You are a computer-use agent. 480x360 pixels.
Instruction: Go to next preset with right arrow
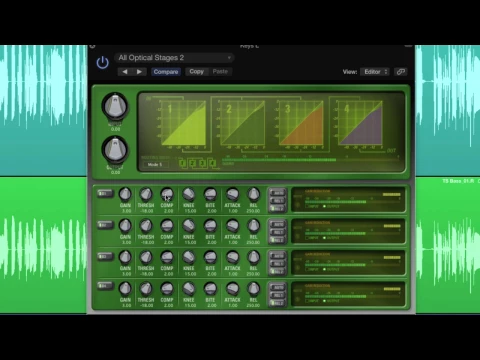pos(139,72)
